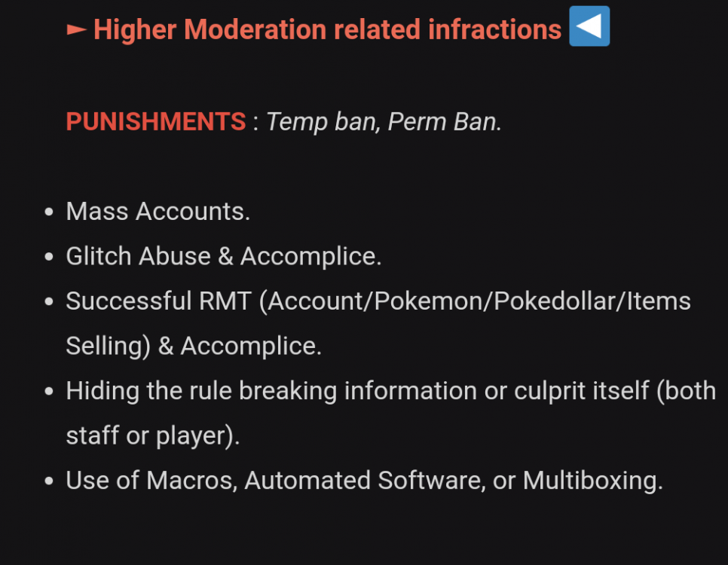Click the bullet beside "Hiding the rule"

49,392
